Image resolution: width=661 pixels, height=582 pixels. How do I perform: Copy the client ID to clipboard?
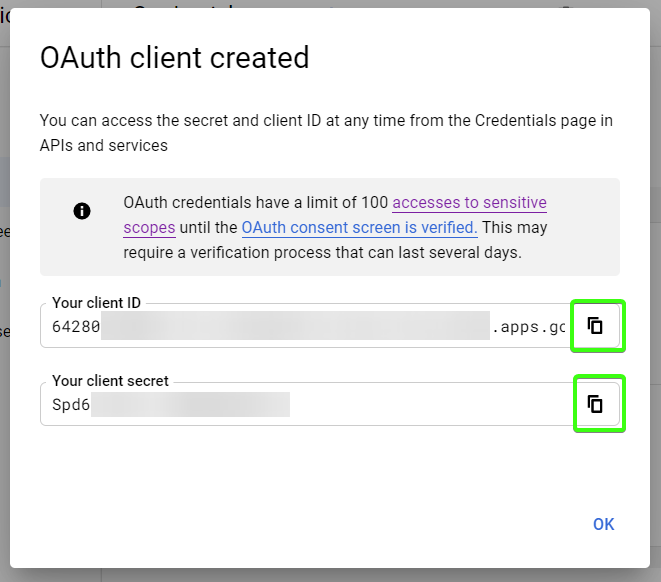point(595,326)
